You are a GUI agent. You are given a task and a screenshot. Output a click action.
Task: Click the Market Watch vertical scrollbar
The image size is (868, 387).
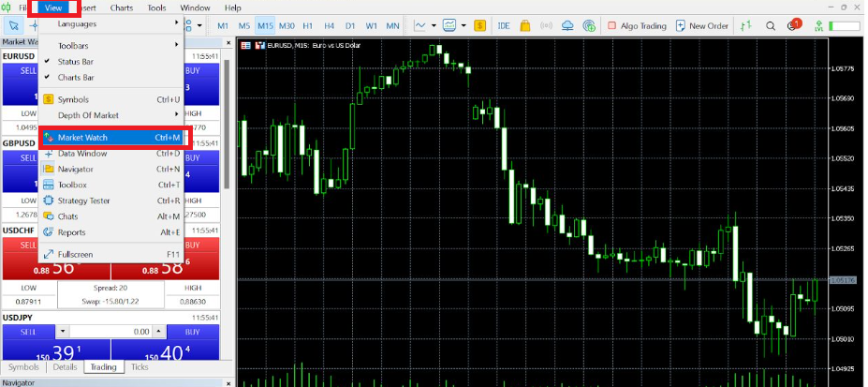[x=227, y=125]
